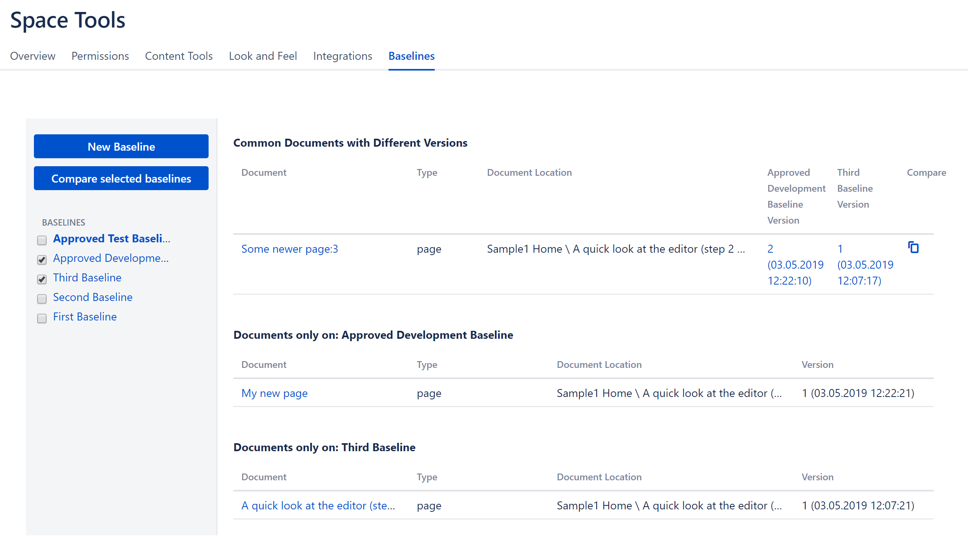
Task: Disable the Third Baseline checkbox
Action: point(41,279)
